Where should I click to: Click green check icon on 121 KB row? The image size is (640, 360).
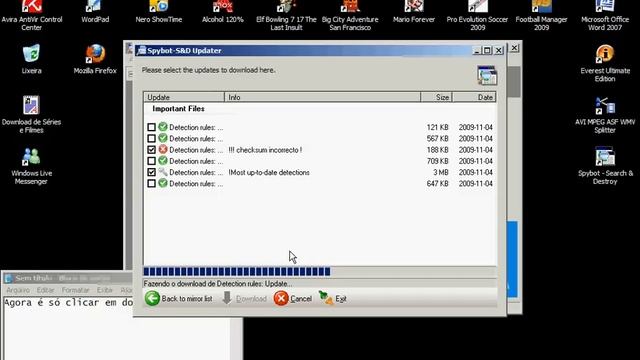pyautogui.click(x=163, y=127)
